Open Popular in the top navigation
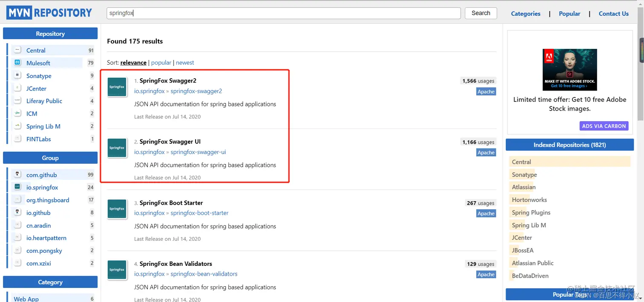 pos(569,14)
